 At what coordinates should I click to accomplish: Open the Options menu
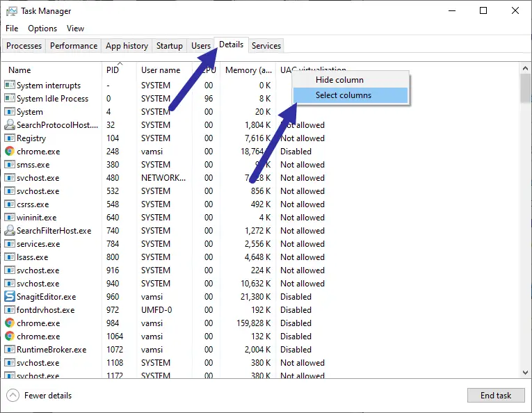[x=42, y=29]
